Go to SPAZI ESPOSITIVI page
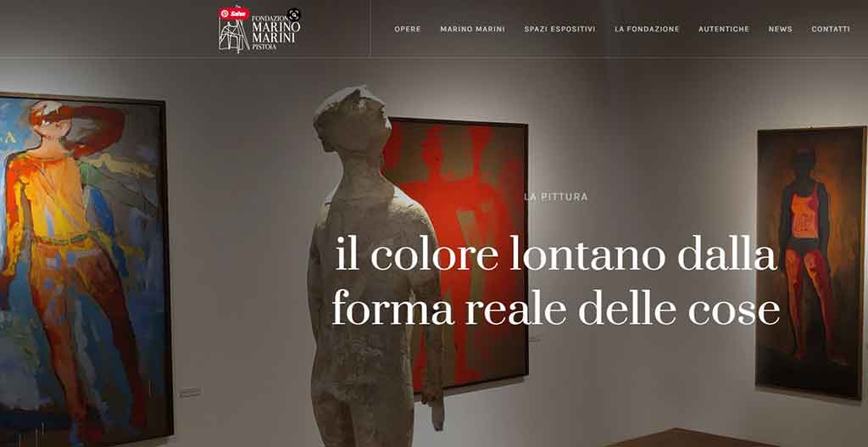The height and width of the screenshot is (447, 868). tap(559, 30)
